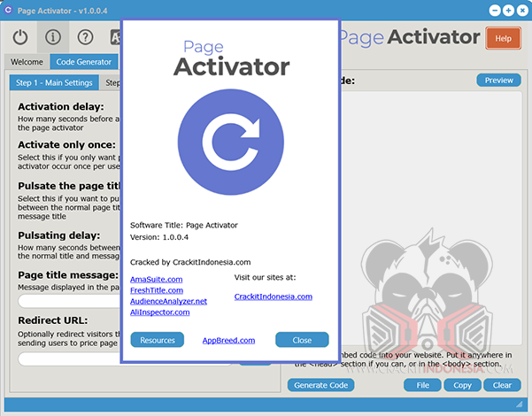Open the AudienceAnalyzer.net link

(168, 301)
